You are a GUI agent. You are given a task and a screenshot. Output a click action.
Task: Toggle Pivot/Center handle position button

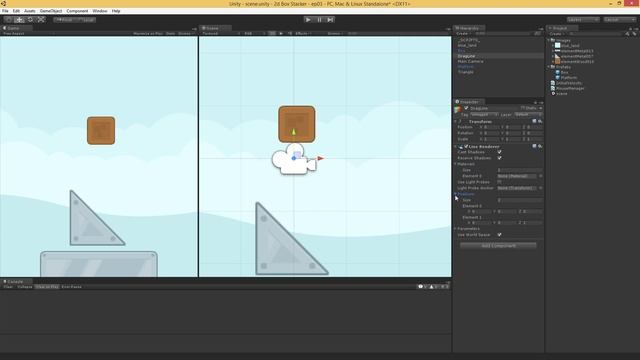coord(64,20)
